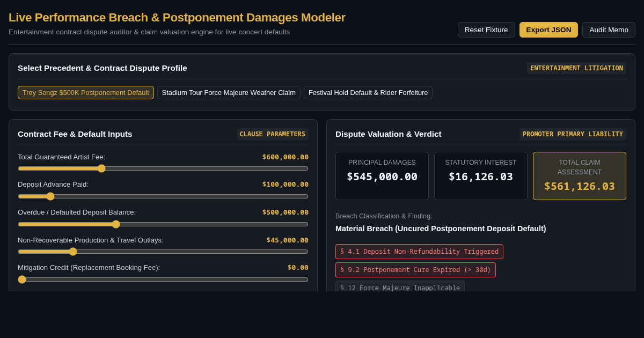Click the $100,000.00 deposit advance value
This screenshot has height=338, width=644.
click(285, 185)
